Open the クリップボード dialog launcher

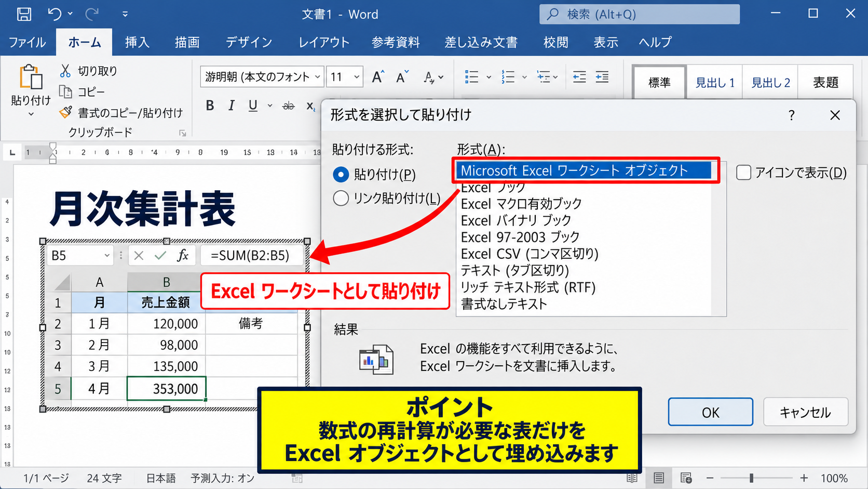coord(183,134)
